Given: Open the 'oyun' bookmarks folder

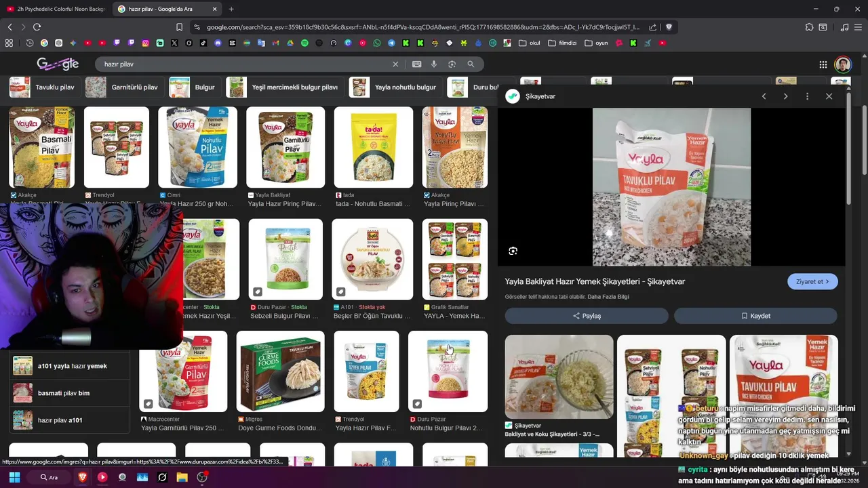Looking at the screenshot, I should click(x=597, y=43).
